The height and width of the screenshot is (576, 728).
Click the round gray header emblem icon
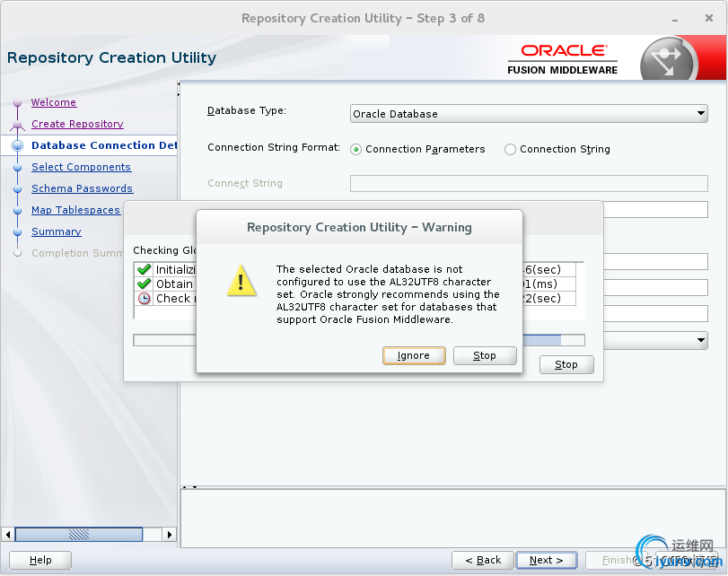(x=667, y=60)
